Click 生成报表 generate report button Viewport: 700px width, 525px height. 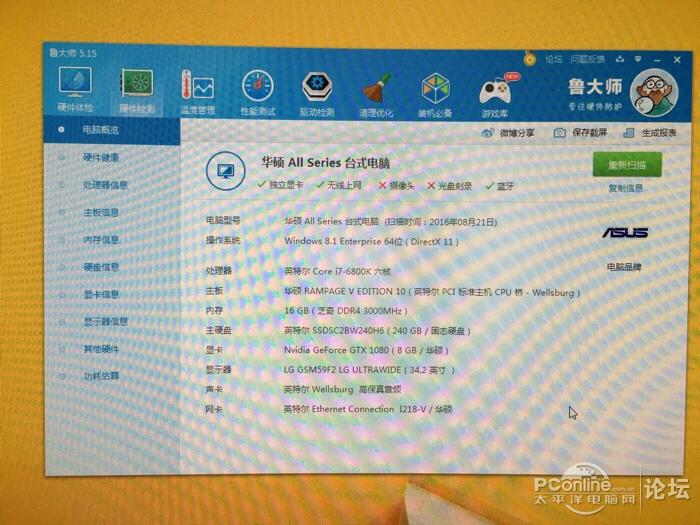(x=650, y=133)
